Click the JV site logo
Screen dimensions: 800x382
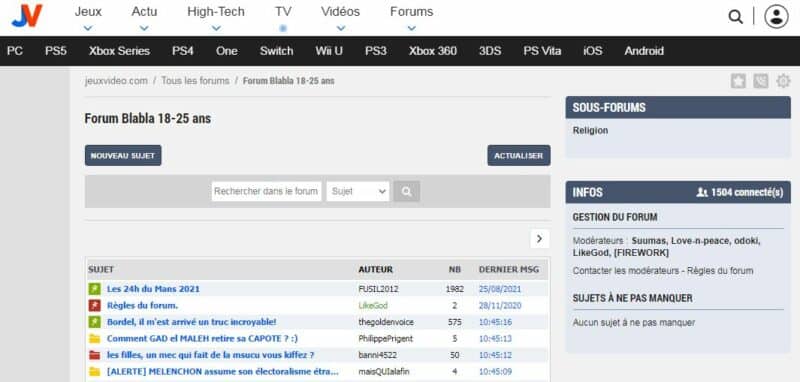[27, 16]
